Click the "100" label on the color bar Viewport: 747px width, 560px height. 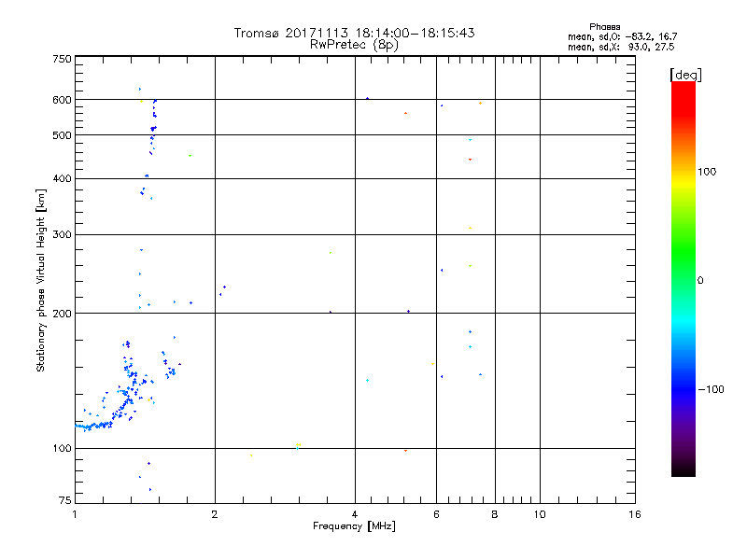(x=707, y=172)
